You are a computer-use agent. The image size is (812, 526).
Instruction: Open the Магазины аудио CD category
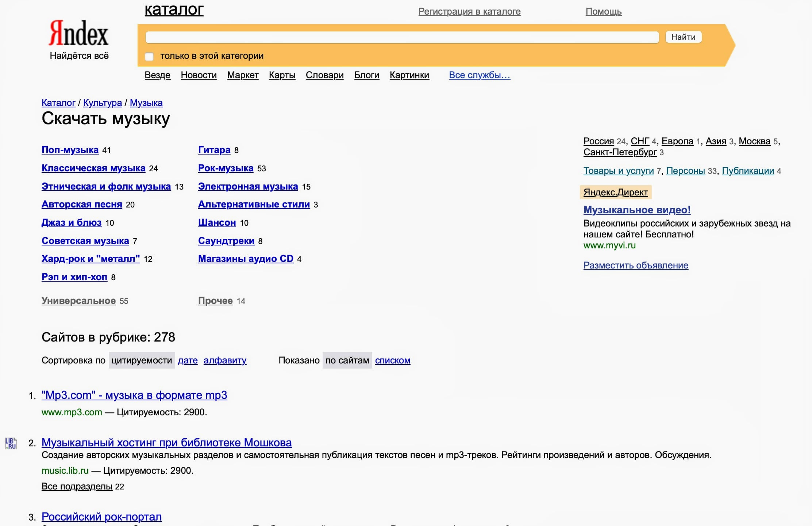point(246,259)
